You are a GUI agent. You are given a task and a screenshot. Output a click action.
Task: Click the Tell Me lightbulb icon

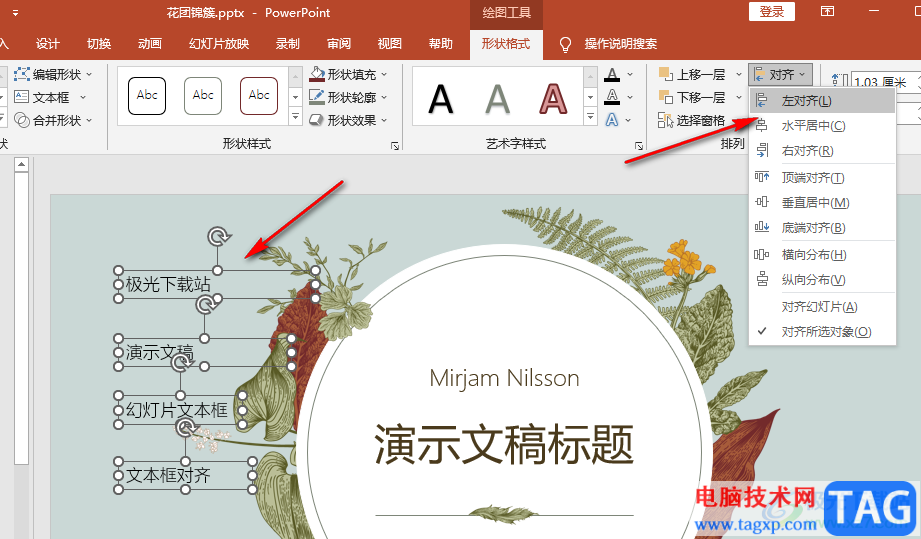pos(565,45)
